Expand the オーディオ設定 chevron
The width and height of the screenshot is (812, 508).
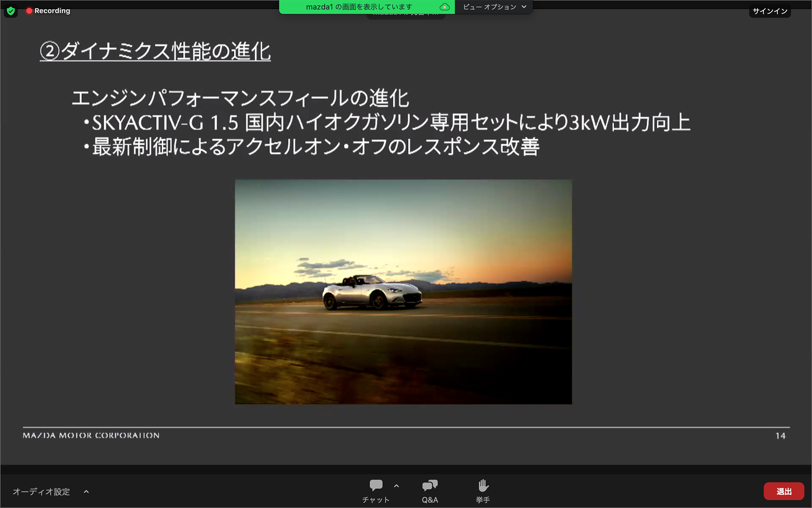click(x=86, y=491)
